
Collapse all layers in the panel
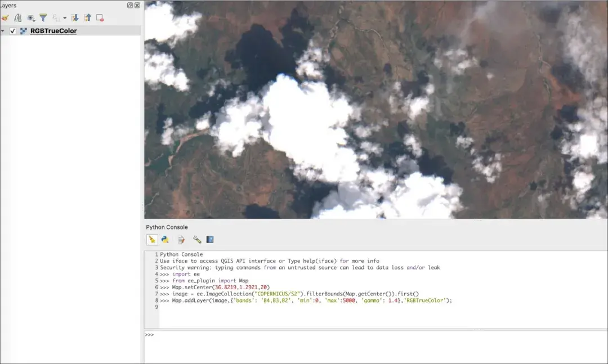point(87,17)
